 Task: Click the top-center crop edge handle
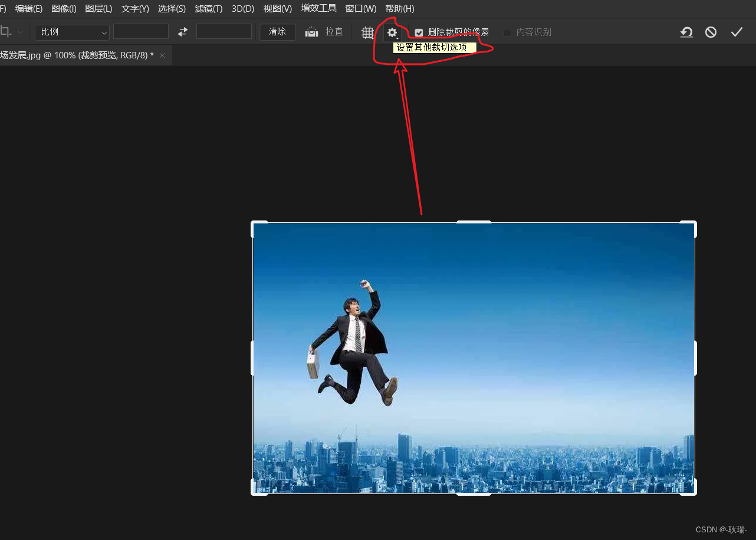point(474,222)
